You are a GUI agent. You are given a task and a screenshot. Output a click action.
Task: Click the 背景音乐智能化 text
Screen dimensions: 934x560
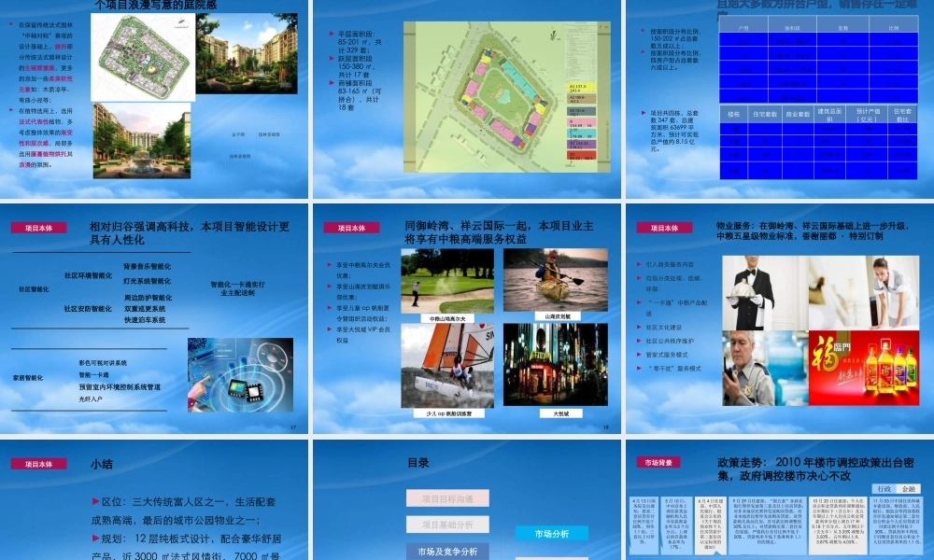click(x=148, y=267)
